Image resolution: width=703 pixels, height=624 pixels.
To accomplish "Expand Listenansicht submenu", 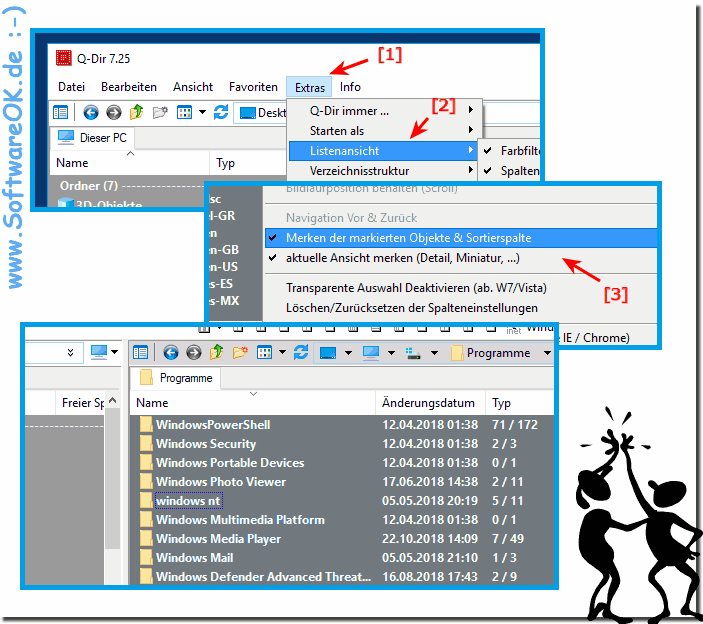I will [x=382, y=151].
